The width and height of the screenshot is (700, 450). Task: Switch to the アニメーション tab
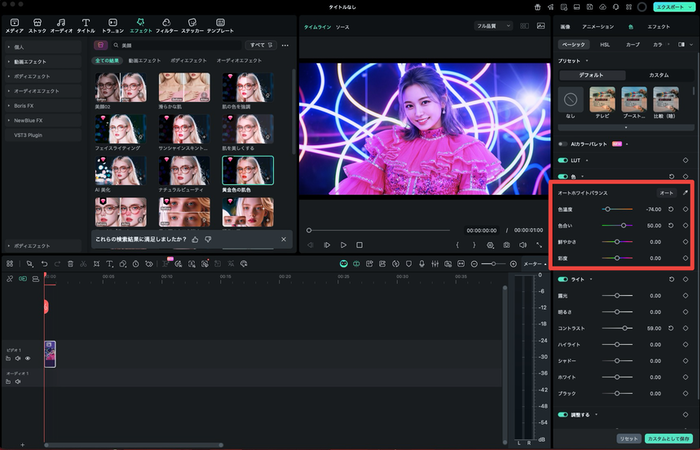[598, 27]
